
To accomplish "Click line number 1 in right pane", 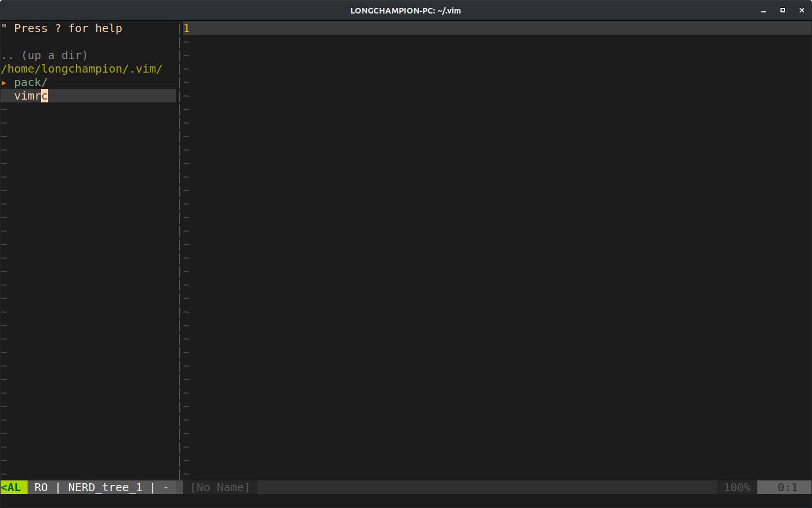I will point(186,28).
